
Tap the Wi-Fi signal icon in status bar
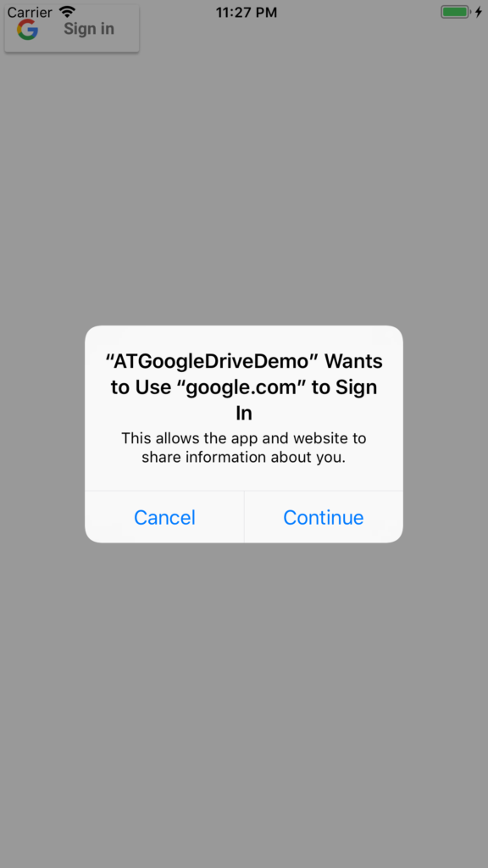67,12
